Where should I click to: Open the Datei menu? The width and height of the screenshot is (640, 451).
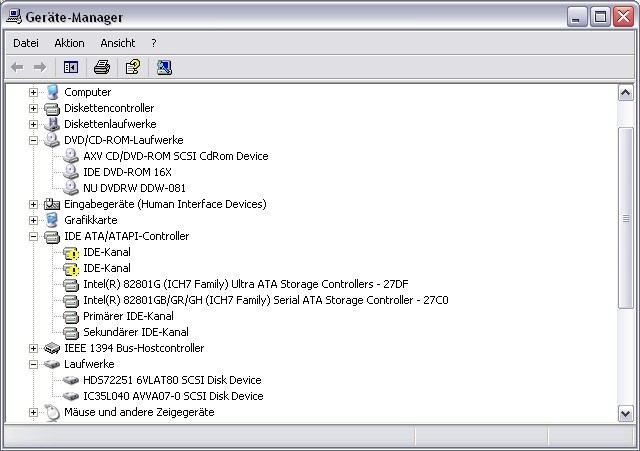[26, 43]
